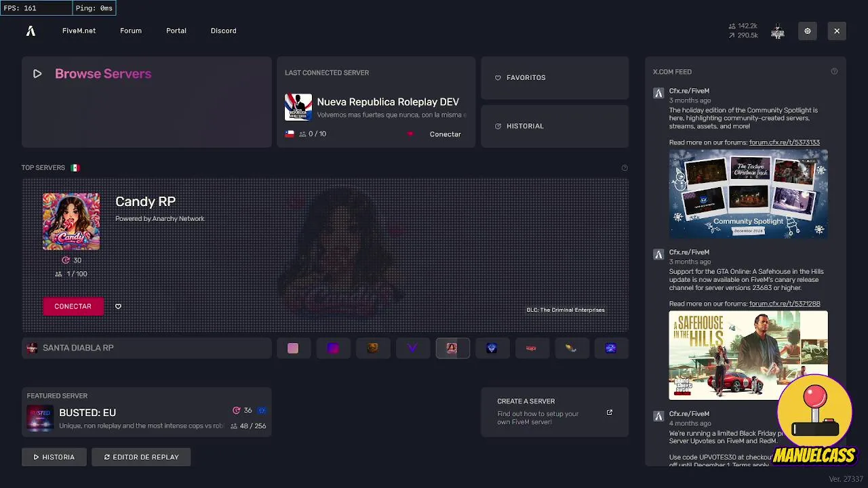
Task: Select the blue galaxy server icon
Action: pyautogui.click(x=611, y=348)
